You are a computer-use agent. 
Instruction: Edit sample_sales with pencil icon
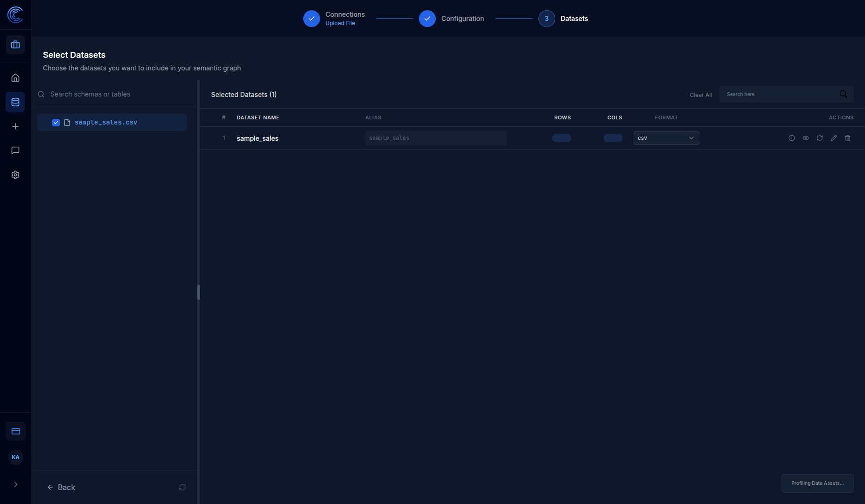click(834, 138)
